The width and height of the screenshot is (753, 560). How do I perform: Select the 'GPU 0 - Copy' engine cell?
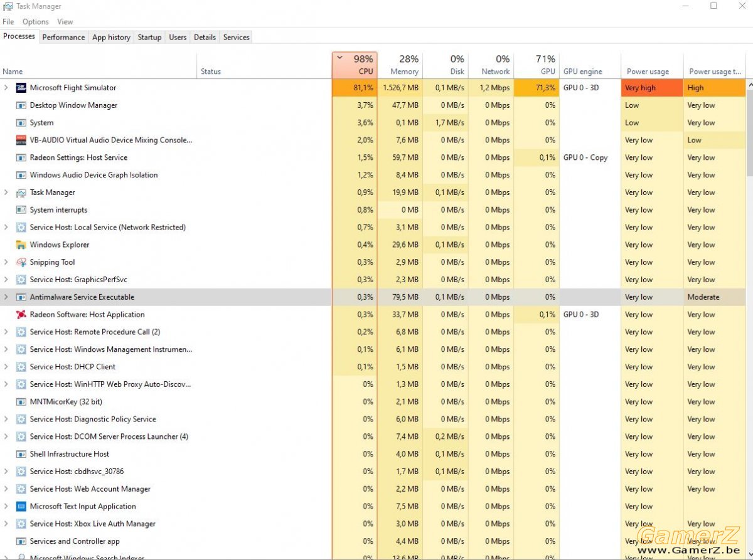(590, 157)
